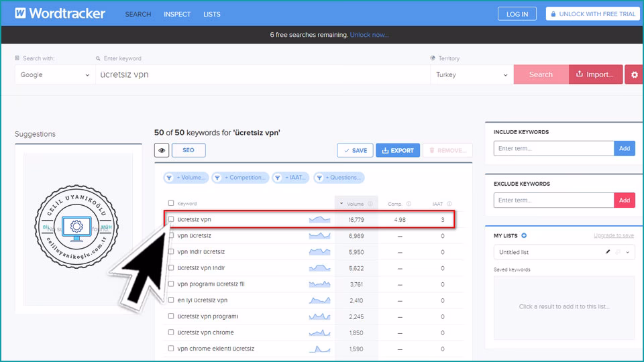This screenshot has height=362, width=644.
Task: Open the Questions filter
Action: tap(339, 178)
